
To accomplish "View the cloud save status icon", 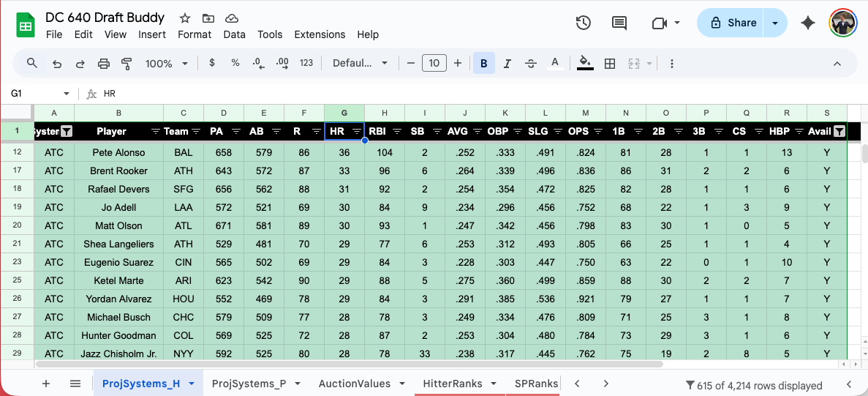I will pos(232,18).
